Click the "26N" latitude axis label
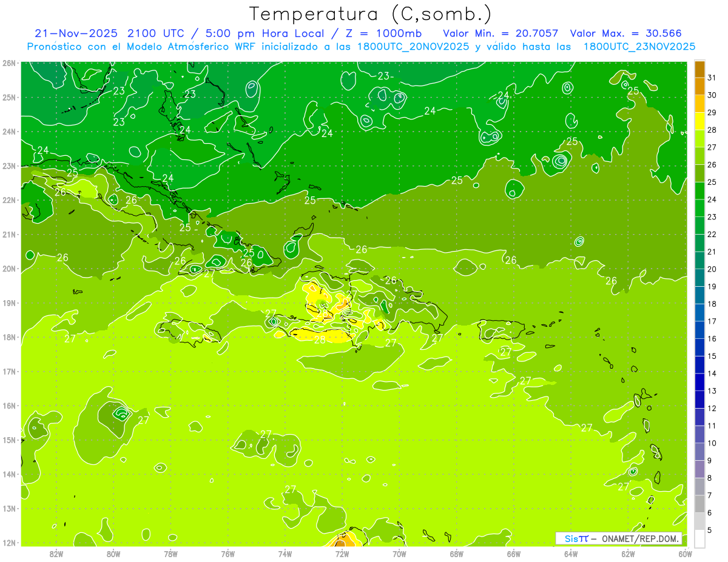This screenshot has width=728, height=562. coord(8,63)
